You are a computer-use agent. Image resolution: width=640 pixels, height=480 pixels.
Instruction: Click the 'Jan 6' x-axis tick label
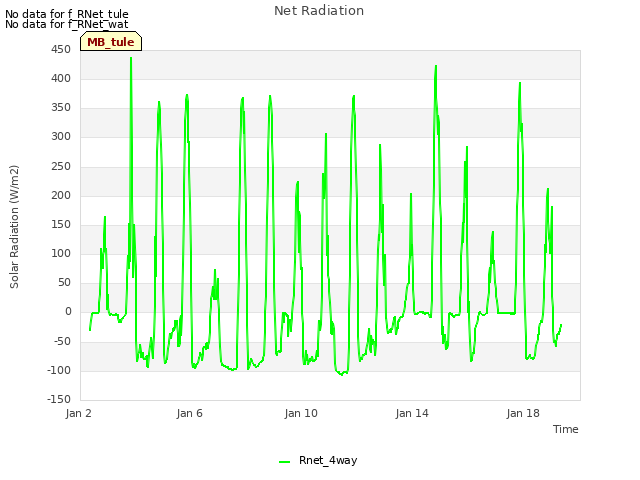pyautogui.click(x=189, y=413)
